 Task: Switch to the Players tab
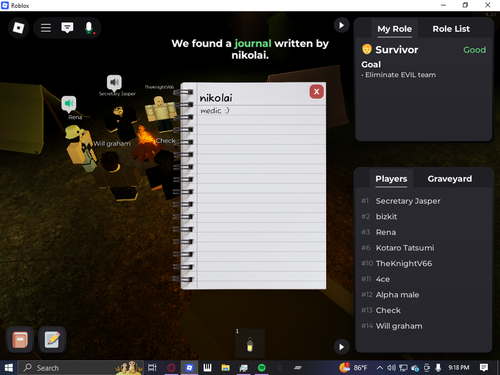click(x=391, y=179)
